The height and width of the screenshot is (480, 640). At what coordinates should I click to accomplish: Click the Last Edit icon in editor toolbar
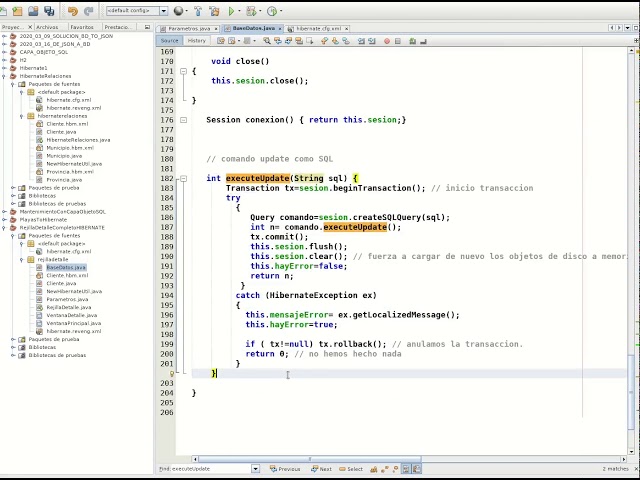click(221, 41)
